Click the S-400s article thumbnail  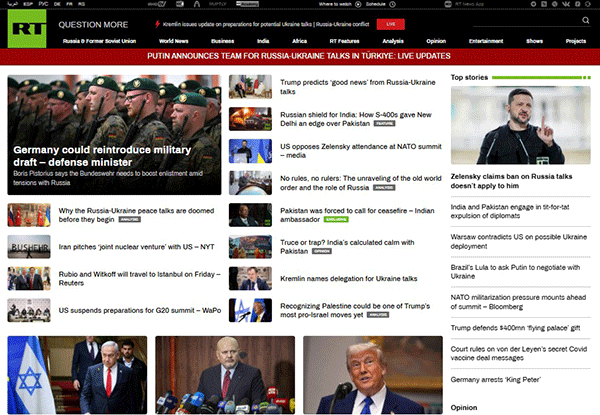(250, 119)
